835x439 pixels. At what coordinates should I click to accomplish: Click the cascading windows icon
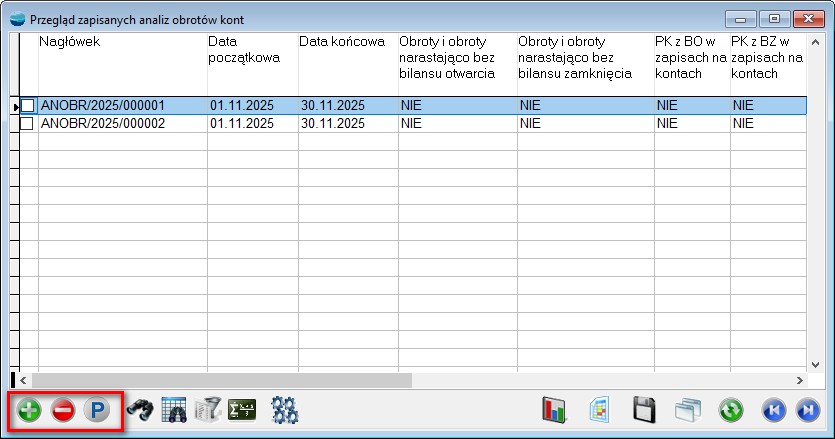(x=687, y=411)
